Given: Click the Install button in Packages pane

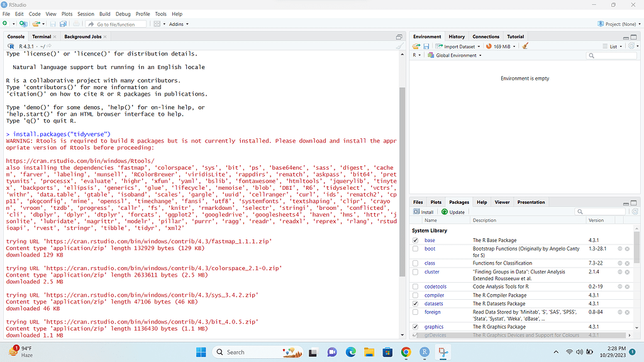Looking at the screenshot, I should pyautogui.click(x=423, y=212).
